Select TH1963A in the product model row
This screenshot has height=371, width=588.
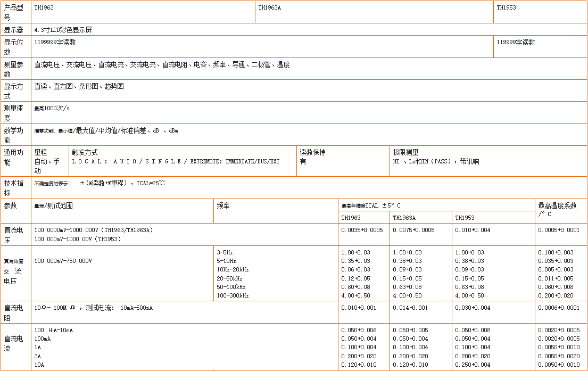[270, 7]
